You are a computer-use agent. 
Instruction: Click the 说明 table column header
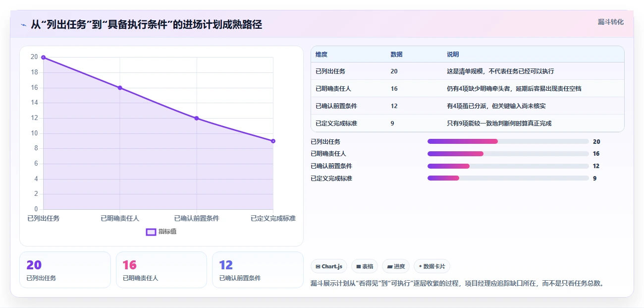[x=453, y=55]
